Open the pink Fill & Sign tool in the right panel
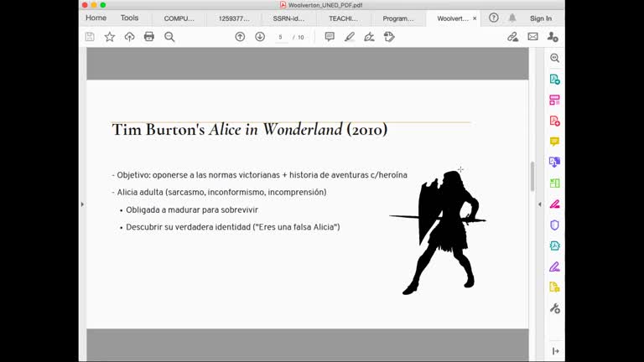Viewport: 644px width, 362px height. point(554,204)
